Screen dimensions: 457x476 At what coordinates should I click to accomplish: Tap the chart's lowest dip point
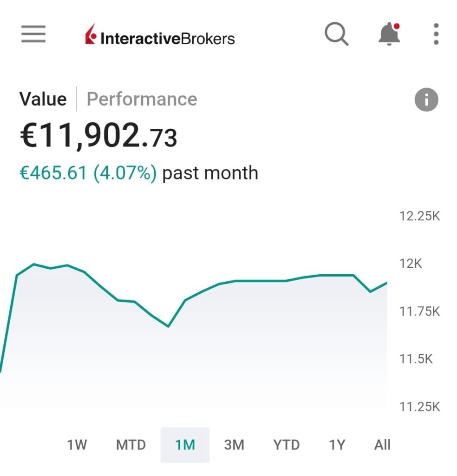168,326
